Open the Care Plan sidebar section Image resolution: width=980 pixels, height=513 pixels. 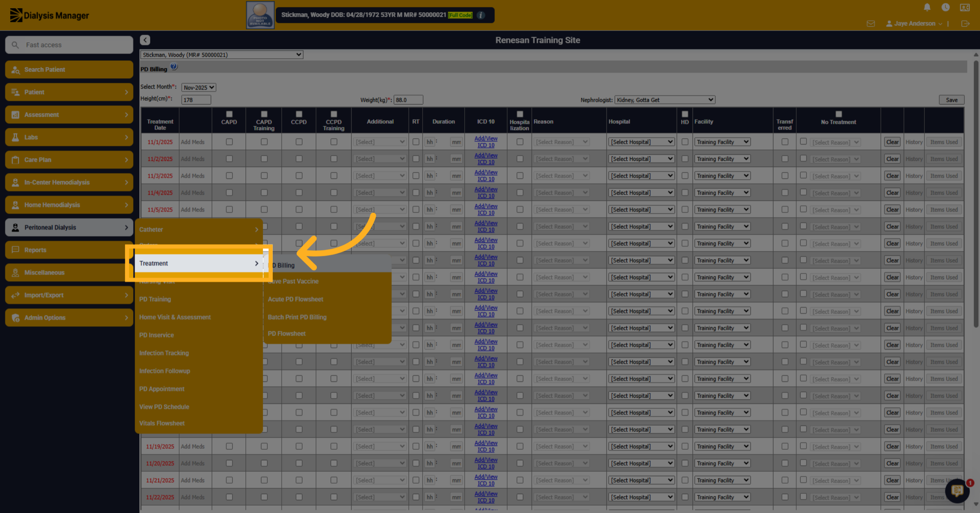click(x=69, y=160)
